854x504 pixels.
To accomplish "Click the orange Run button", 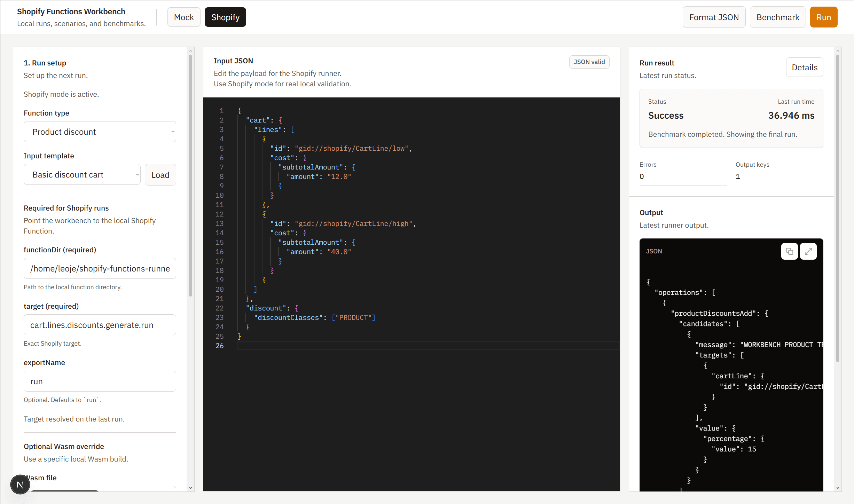I will pos(823,17).
